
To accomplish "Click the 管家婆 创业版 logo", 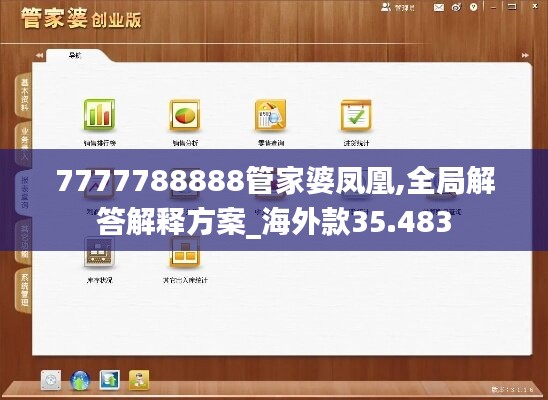I will (81, 19).
